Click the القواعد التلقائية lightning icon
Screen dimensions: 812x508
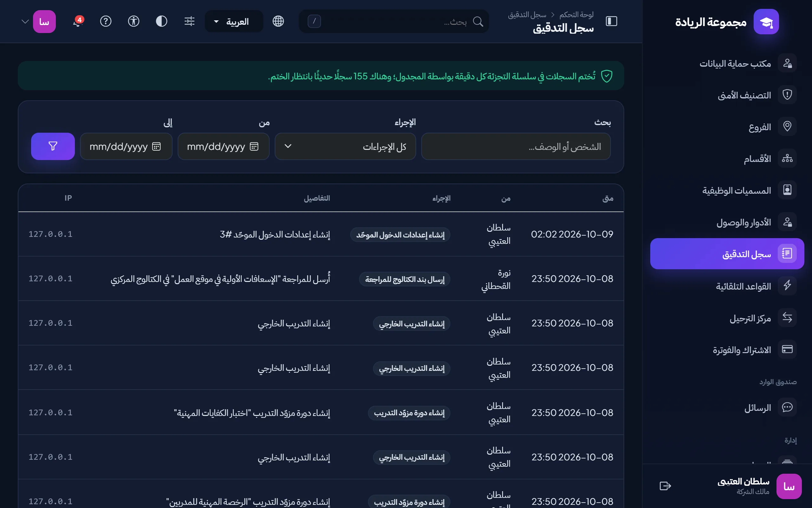(x=787, y=285)
